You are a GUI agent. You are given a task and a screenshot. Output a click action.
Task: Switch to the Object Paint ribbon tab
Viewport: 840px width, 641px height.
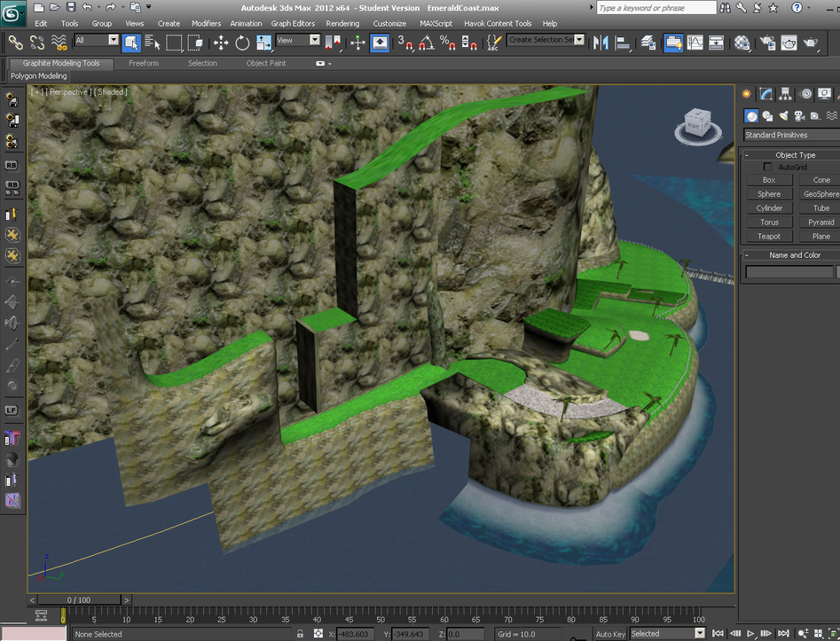click(266, 63)
